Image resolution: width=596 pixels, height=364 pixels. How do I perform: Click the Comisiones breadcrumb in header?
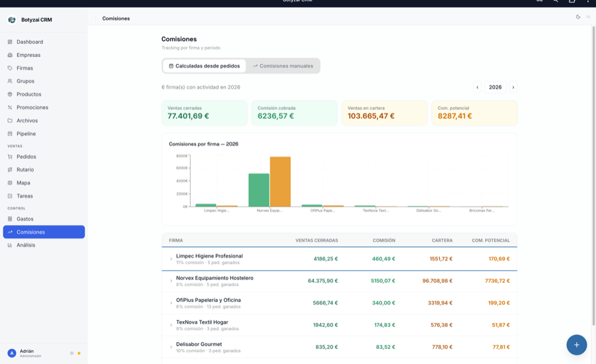[x=116, y=19]
